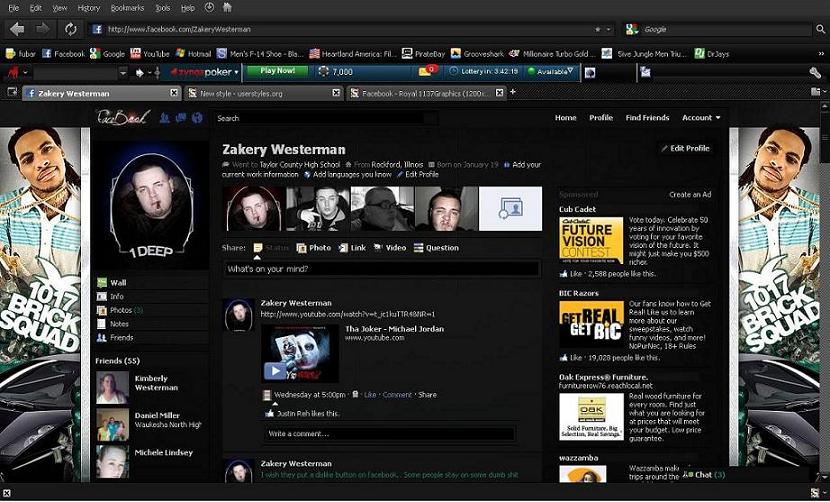This screenshot has width=830, height=502.
Task: Click the search magnifier next to Google box
Action: click(x=820, y=30)
